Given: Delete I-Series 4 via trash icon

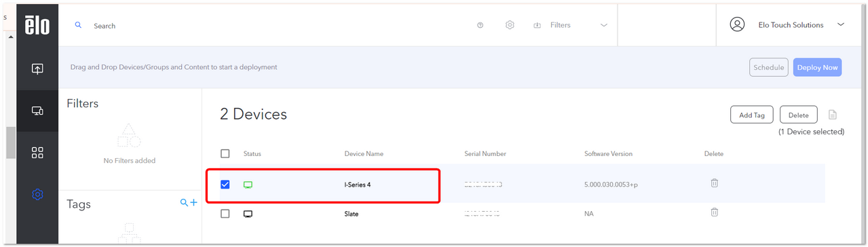Looking at the screenshot, I should [x=715, y=183].
